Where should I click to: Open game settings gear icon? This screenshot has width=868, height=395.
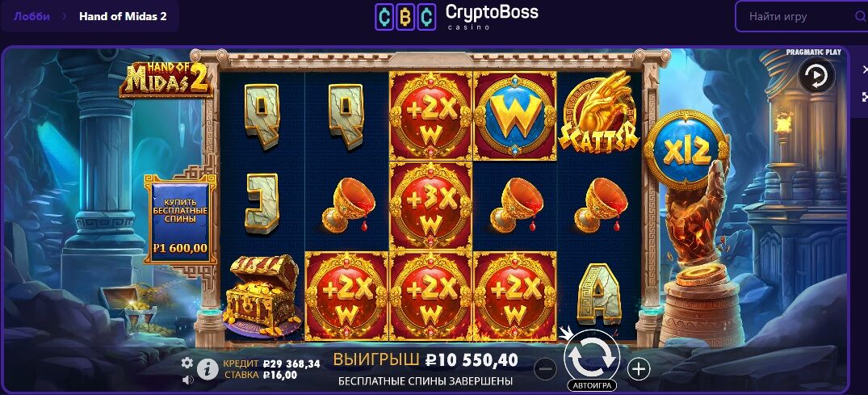click(187, 363)
